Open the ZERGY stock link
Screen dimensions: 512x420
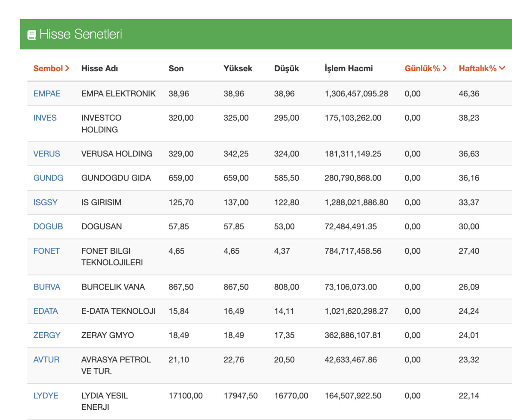point(47,335)
